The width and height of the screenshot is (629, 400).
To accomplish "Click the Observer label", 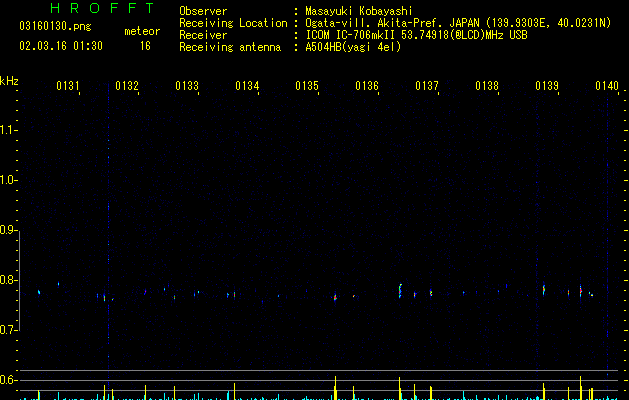I will click(x=203, y=11).
